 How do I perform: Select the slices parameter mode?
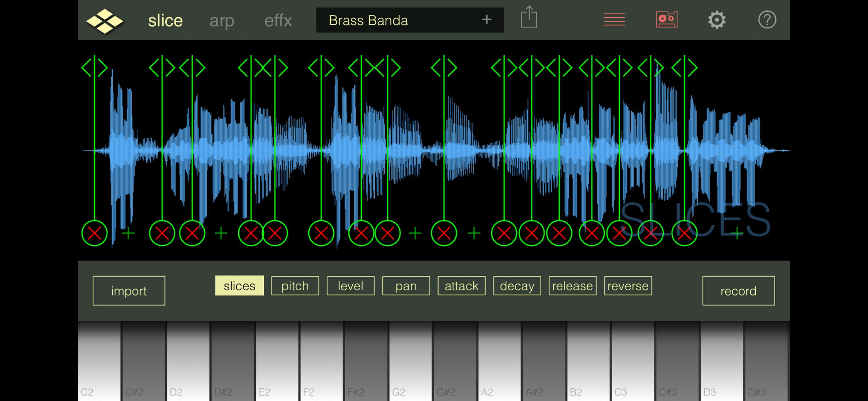(x=239, y=286)
